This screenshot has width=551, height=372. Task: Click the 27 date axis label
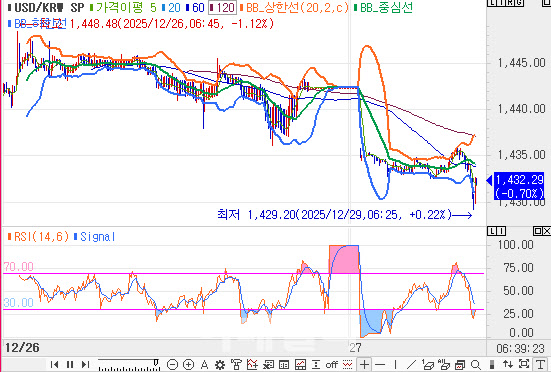click(355, 348)
